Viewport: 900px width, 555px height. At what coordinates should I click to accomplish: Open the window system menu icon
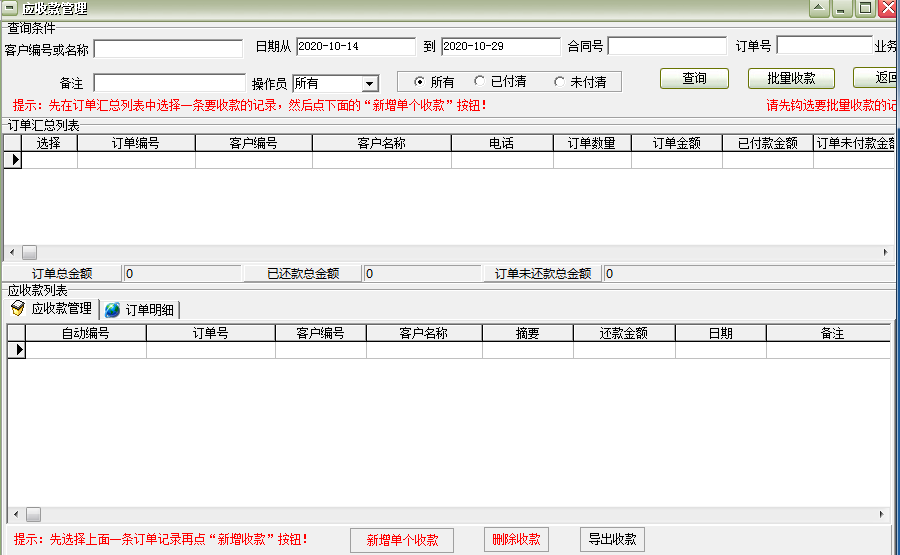[10, 7]
